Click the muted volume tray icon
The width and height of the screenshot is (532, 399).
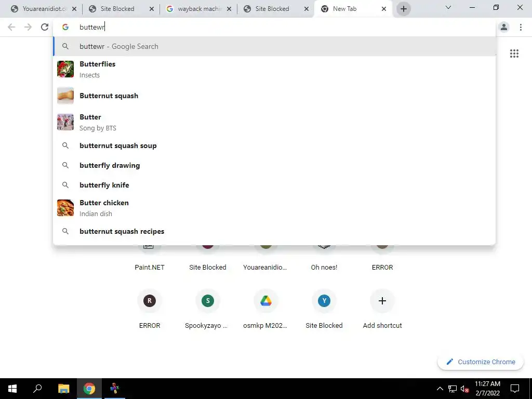click(x=465, y=389)
